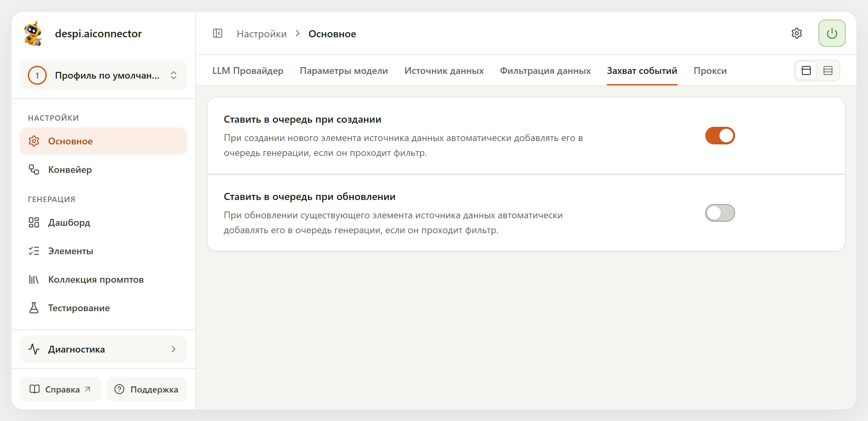The height and width of the screenshot is (421, 868).
Task: Open Фильтрация данных tab
Action: tap(545, 71)
